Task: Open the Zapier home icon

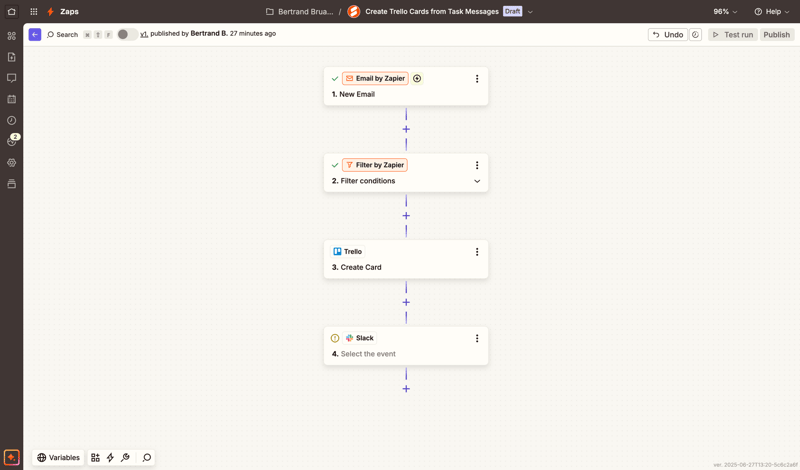Action: (11, 11)
